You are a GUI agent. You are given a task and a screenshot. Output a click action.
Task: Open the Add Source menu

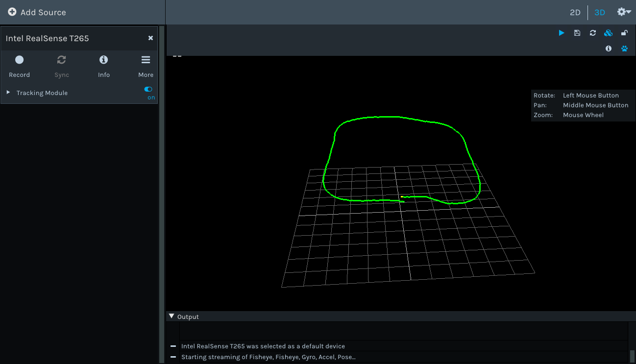click(36, 12)
